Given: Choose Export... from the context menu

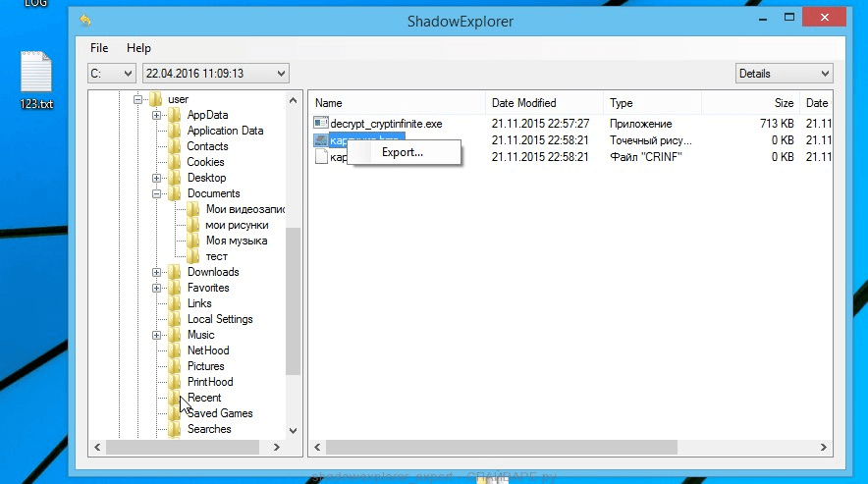Looking at the screenshot, I should pos(404,152).
